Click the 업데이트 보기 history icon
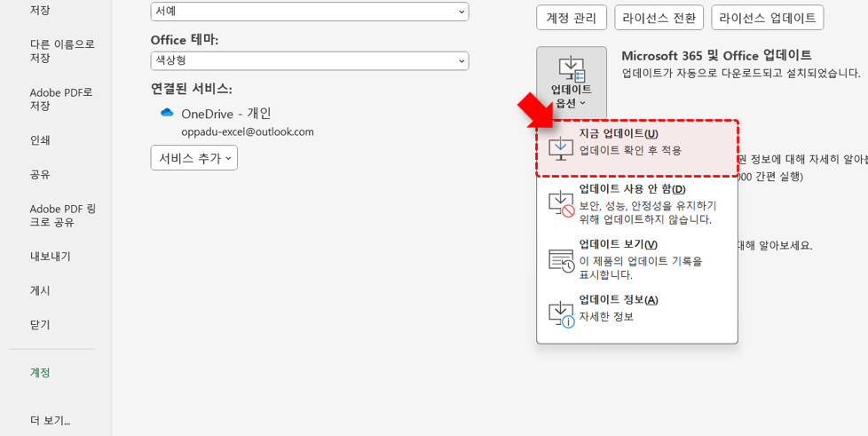 click(561, 260)
